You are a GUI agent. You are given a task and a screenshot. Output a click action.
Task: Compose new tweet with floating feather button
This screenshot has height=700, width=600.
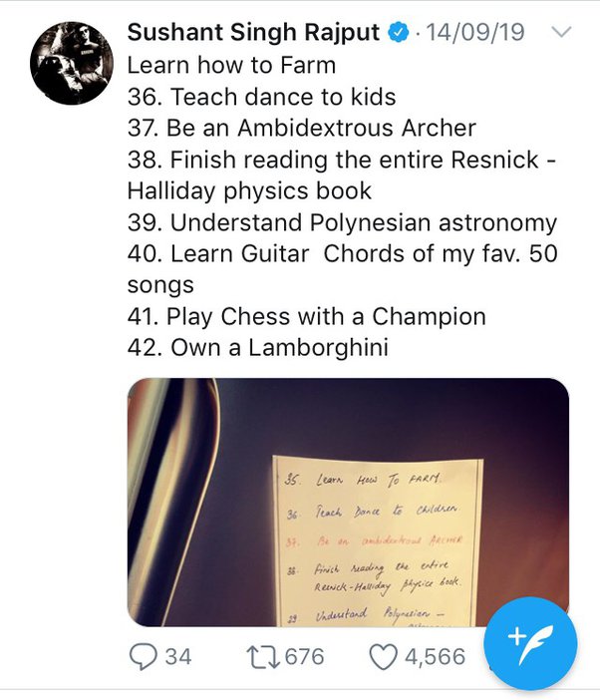click(530, 644)
